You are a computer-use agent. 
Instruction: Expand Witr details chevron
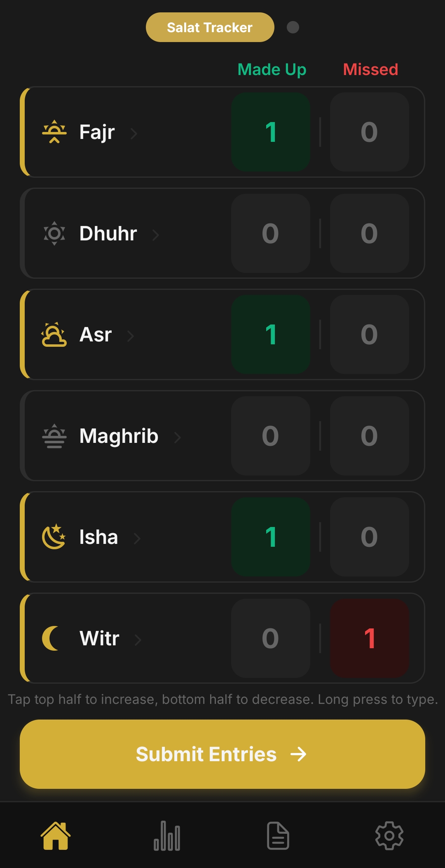point(138,640)
